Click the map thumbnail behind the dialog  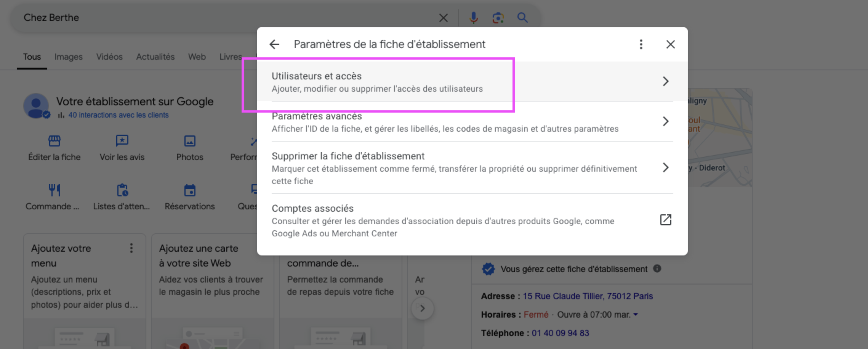pos(720,138)
